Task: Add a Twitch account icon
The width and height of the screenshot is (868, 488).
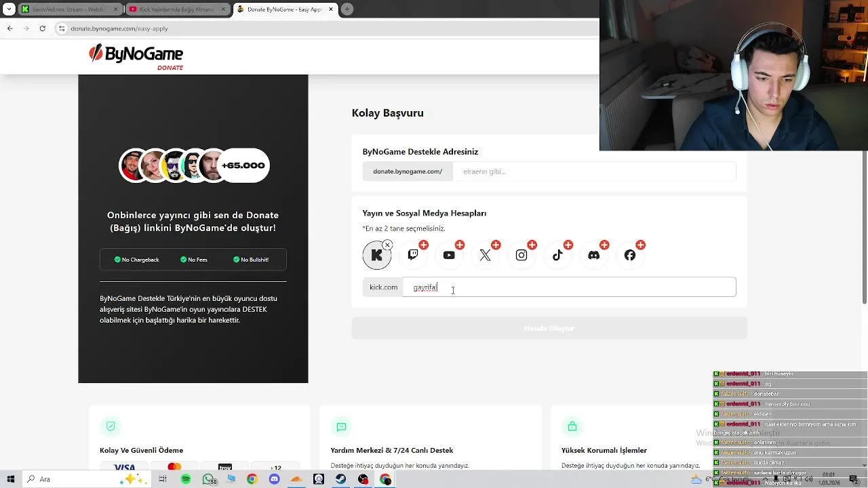Action: (413, 256)
